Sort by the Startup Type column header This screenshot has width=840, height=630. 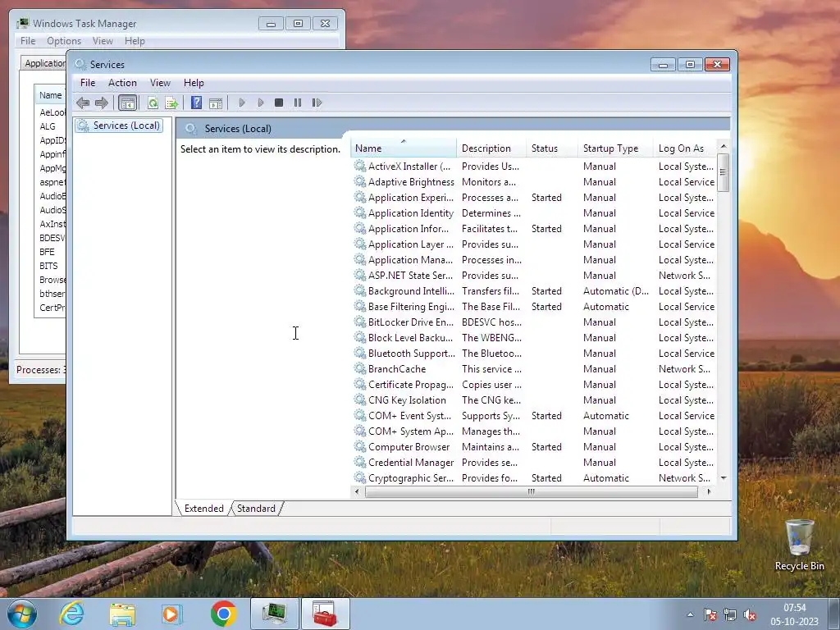[x=615, y=148]
